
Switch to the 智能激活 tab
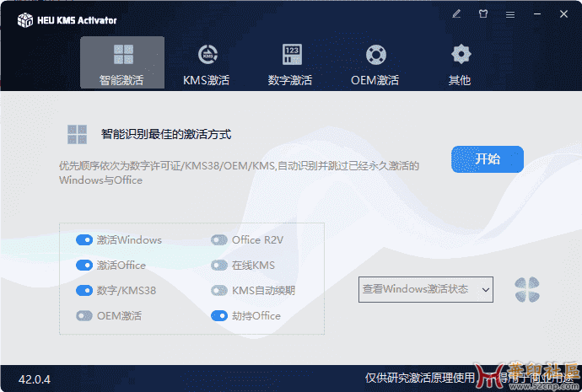[122, 62]
